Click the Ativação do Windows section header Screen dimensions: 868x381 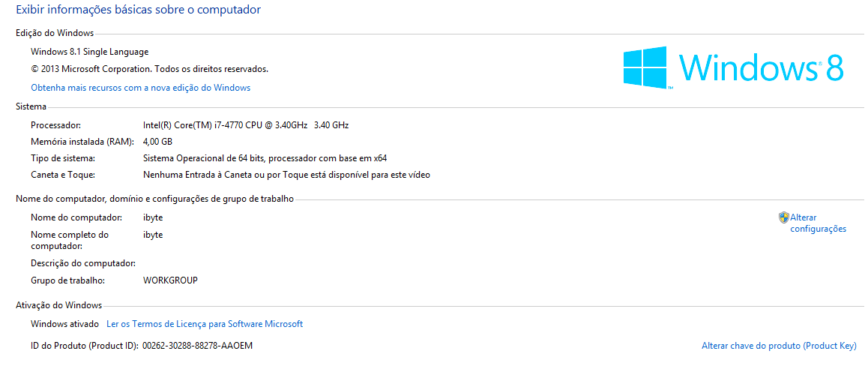(x=58, y=305)
